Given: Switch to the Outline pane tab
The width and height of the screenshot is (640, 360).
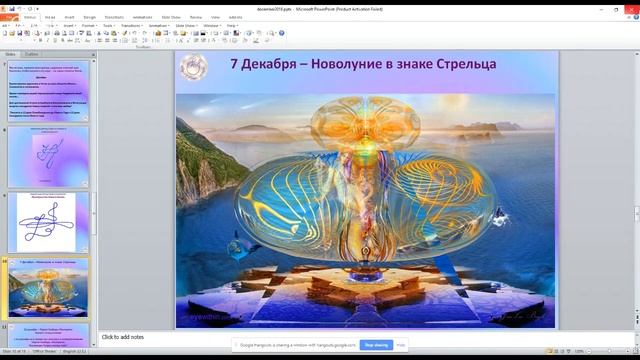Looking at the screenshot, I should point(32,54).
